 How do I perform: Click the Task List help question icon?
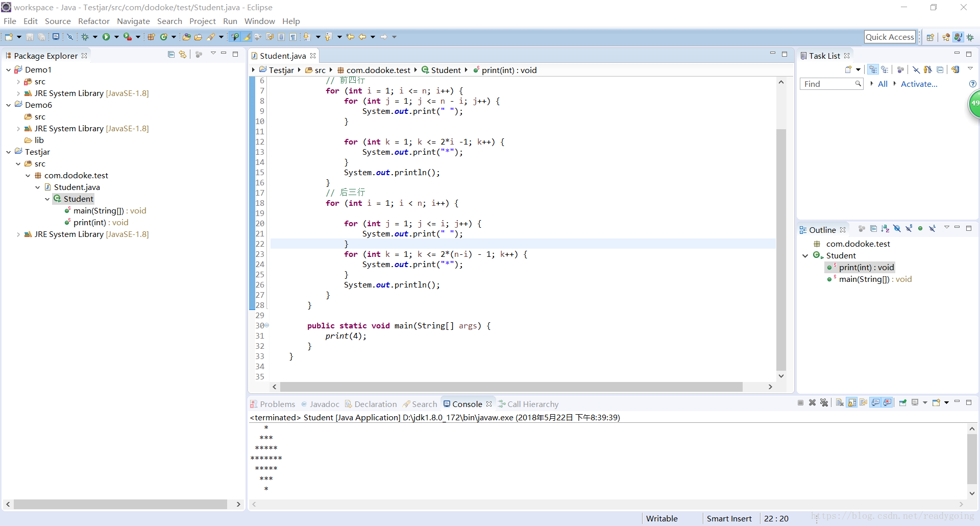[973, 84]
